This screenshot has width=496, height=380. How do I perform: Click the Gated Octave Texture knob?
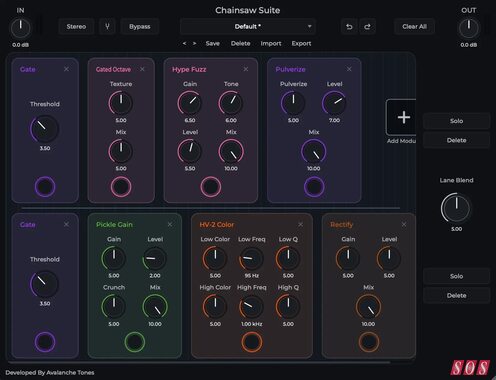click(x=121, y=103)
